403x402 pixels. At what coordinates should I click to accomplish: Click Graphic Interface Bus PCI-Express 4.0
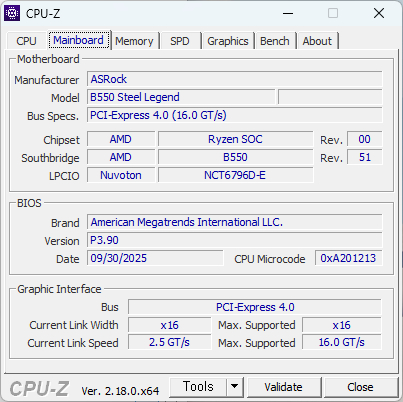coord(255,307)
